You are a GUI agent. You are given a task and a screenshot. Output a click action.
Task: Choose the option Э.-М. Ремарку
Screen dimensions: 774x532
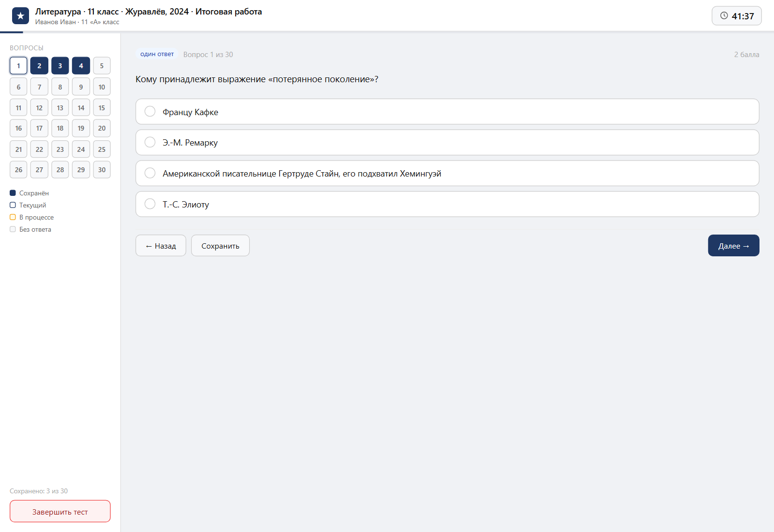(x=447, y=142)
